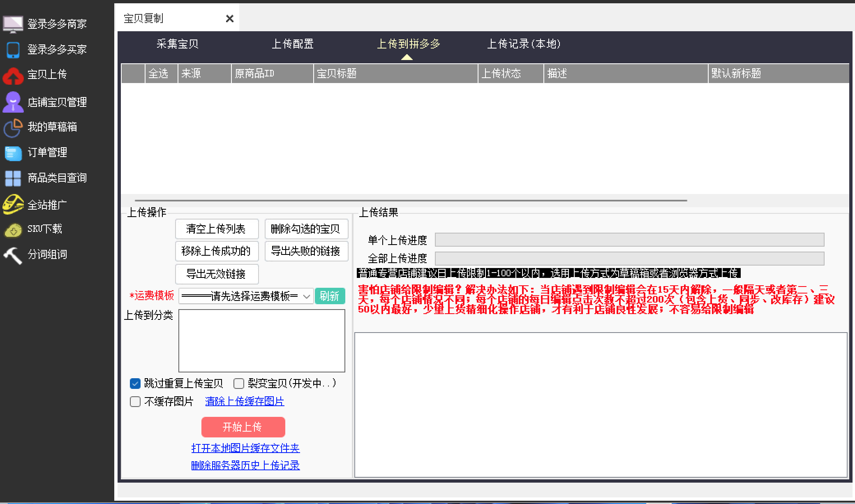The image size is (855, 504).
Task: Click the purple person icon for 店铺宝贝管理
Action: [x=13, y=102]
